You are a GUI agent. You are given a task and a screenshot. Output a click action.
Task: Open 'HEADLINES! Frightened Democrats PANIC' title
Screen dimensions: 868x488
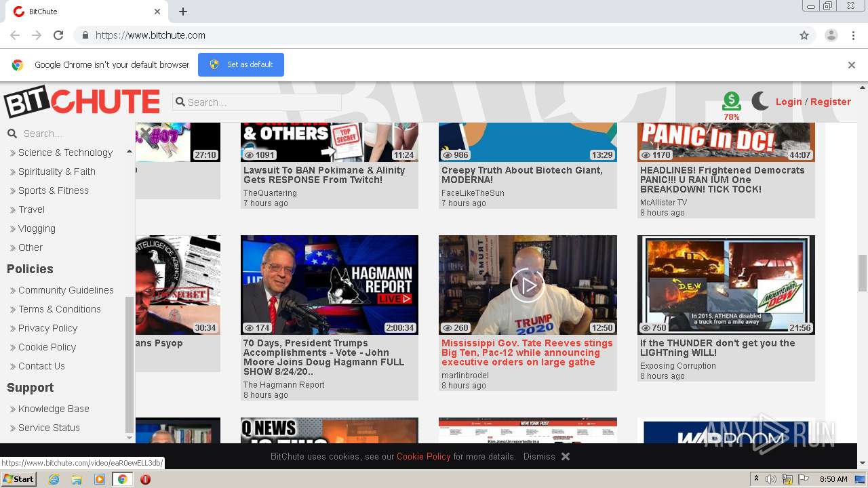[x=722, y=180]
